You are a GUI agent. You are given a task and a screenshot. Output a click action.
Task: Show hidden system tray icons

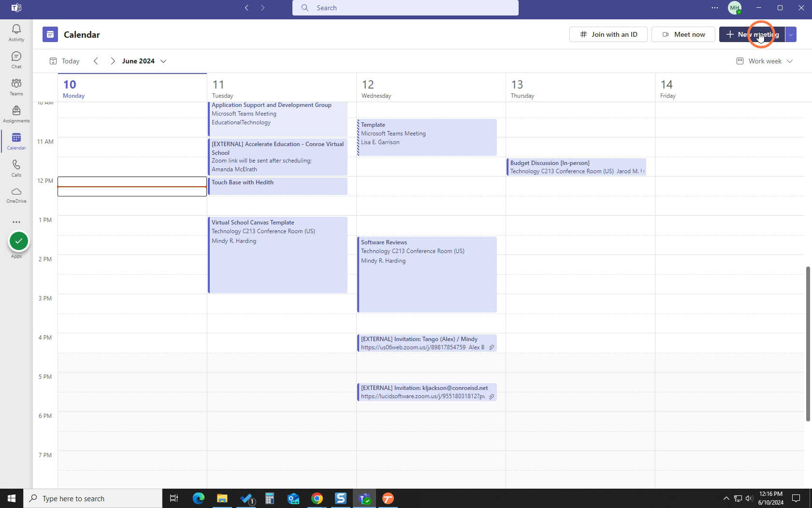click(x=726, y=498)
